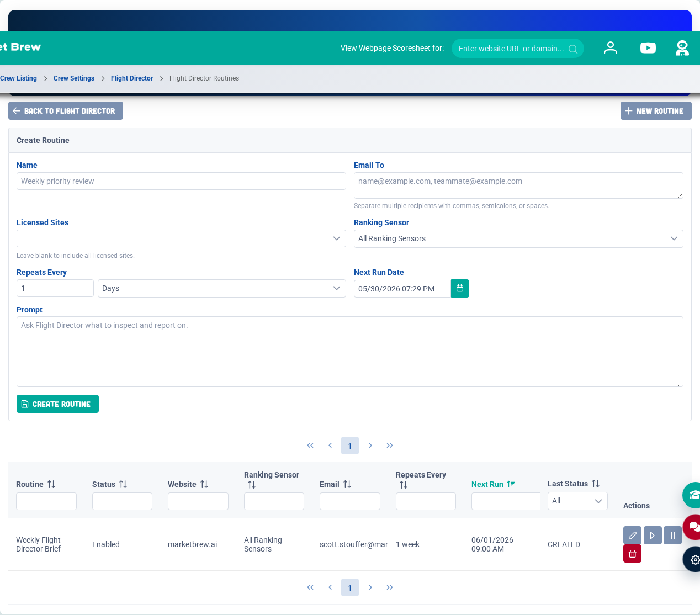This screenshot has height=615, width=700.
Task: Focus the Routine column filter box
Action: tap(46, 501)
